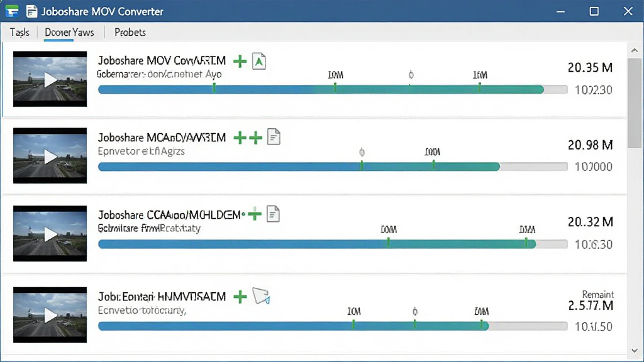Image resolution: width=644 pixels, height=362 pixels.
Task: Maximize the Joboshare MOV Converter window
Action: click(594, 11)
